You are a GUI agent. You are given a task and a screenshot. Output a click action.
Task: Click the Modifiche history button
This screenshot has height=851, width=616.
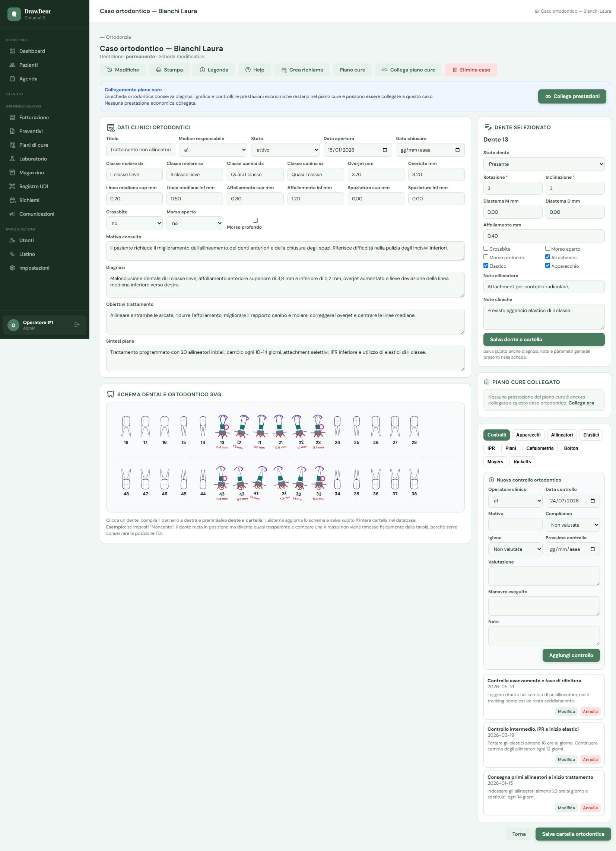pyautogui.click(x=123, y=70)
